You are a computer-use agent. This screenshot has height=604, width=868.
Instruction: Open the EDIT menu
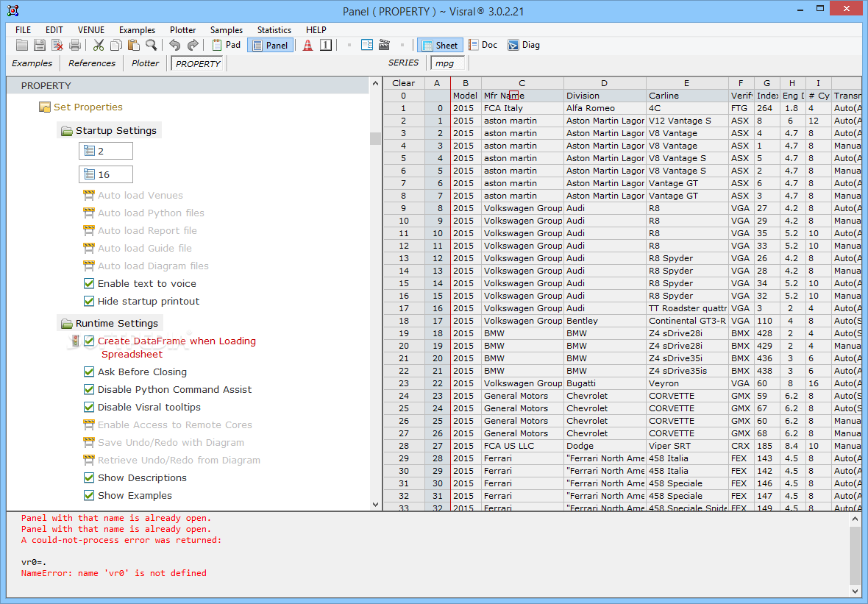click(x=54, y=30)
